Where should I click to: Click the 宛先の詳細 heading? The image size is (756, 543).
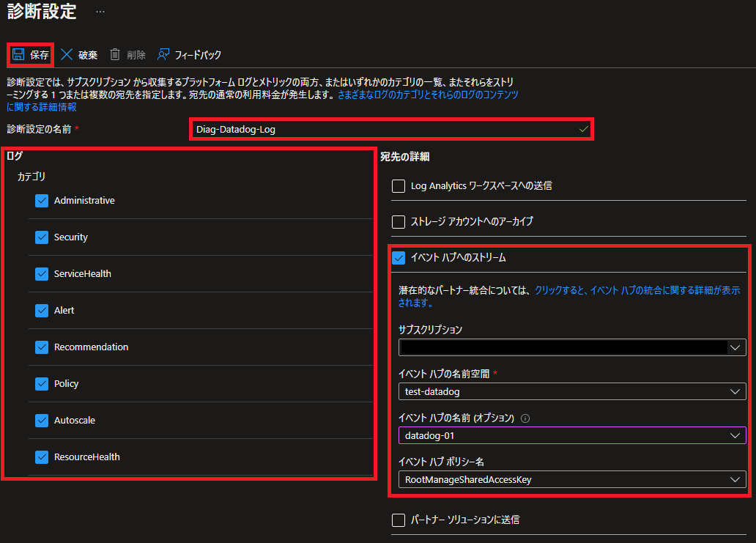point(404,157)
